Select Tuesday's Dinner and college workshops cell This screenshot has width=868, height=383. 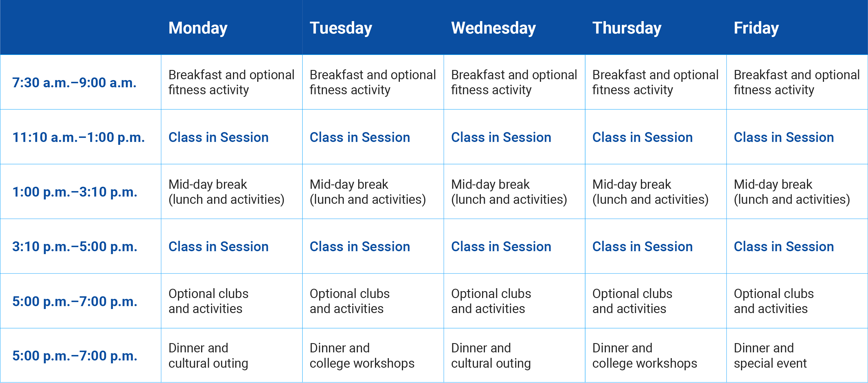(362, 356)
